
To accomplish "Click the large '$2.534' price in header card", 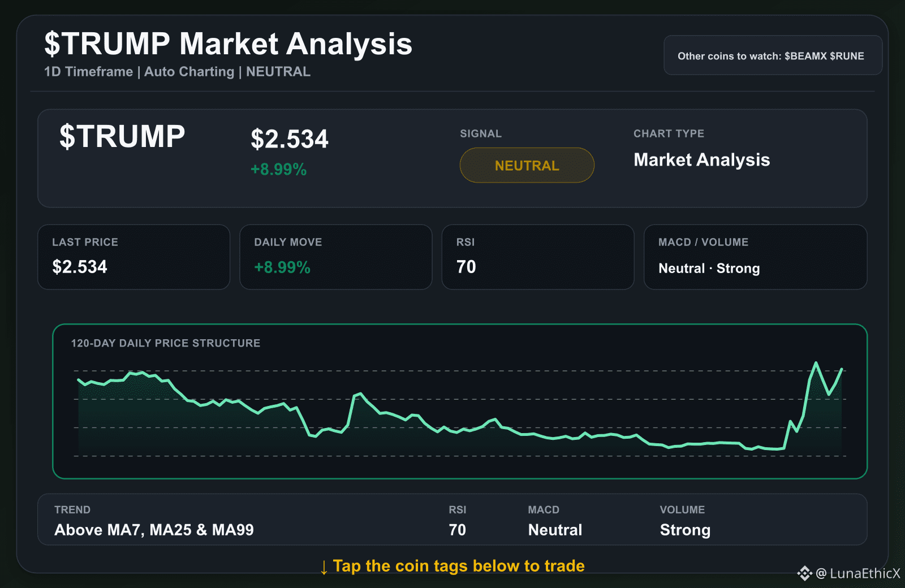I will click(289, 139).
